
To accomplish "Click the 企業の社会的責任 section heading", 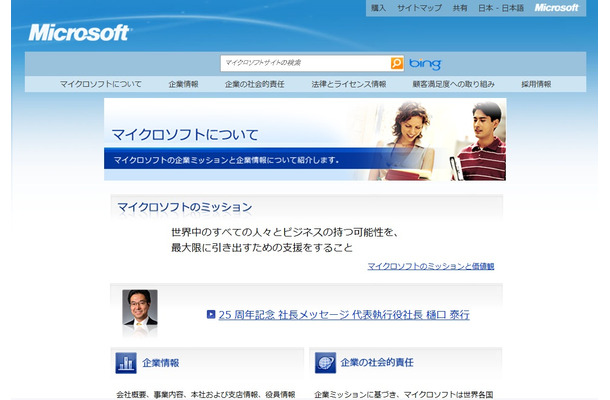I will coord(377,363).
